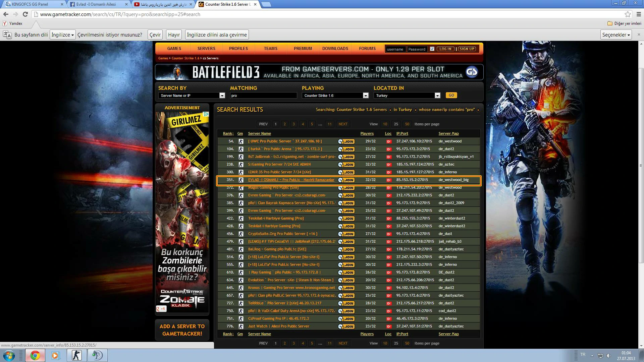Open the Search By dropdown

click(x=192, y=96)
